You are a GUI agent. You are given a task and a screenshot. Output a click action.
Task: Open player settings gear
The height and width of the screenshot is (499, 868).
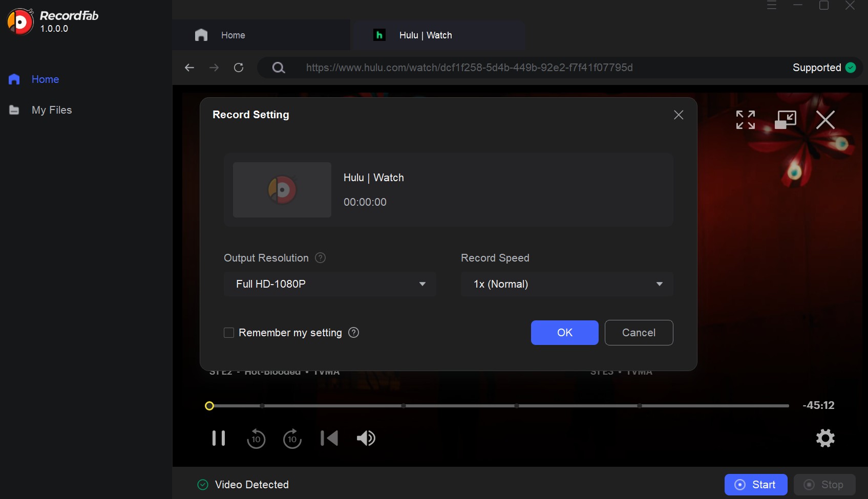tap(825, 438)
